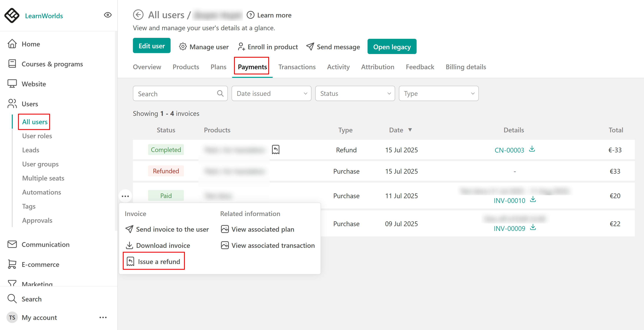
Task: Click the Open legacy button
Action: point(391,47)
